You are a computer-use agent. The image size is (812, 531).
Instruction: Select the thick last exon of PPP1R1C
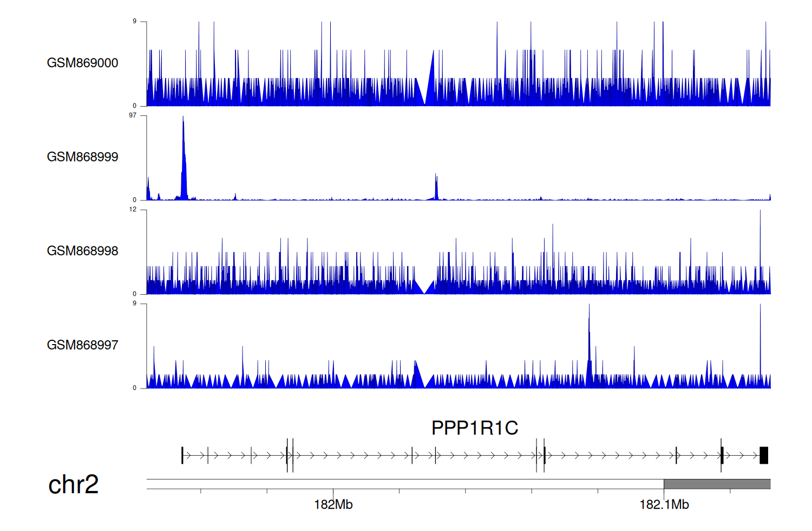tap(764, 455)
